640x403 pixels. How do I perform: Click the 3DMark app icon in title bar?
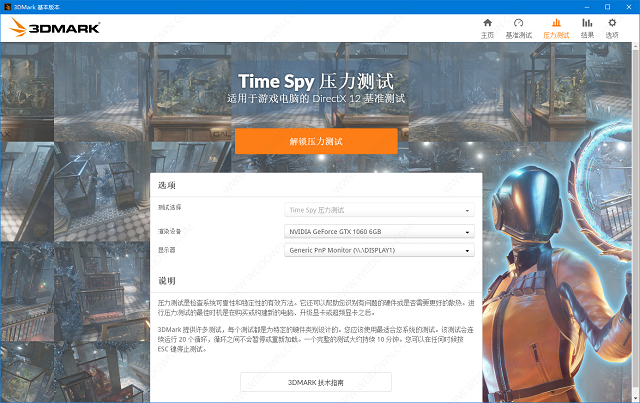pyautogui.click(x=7, y=7)
